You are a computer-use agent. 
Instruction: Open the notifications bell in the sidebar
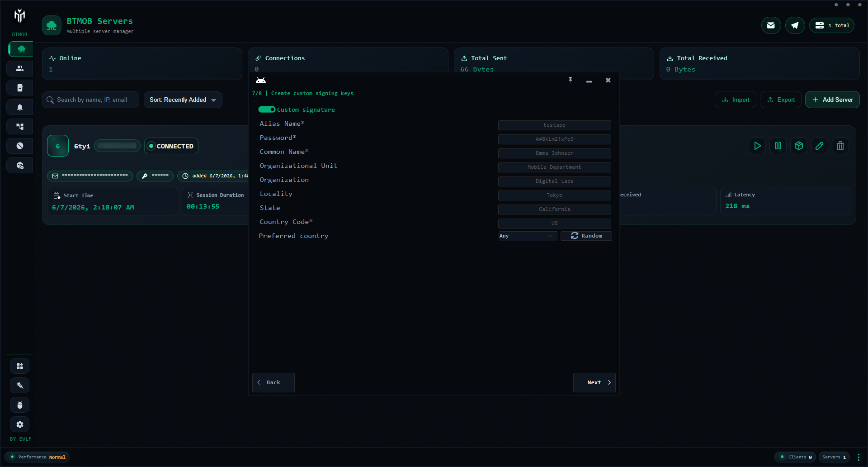[x=20, y=107]
